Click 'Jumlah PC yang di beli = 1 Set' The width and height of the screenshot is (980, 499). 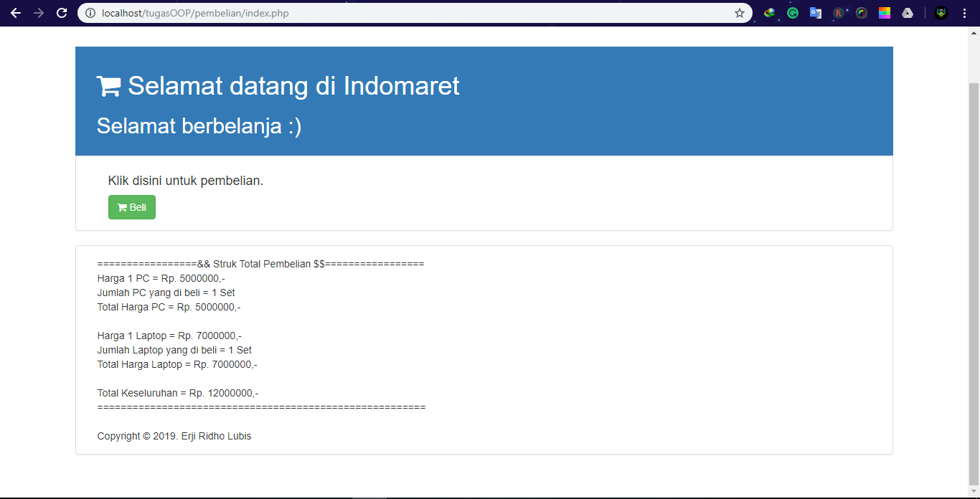[x=166, y=293]
